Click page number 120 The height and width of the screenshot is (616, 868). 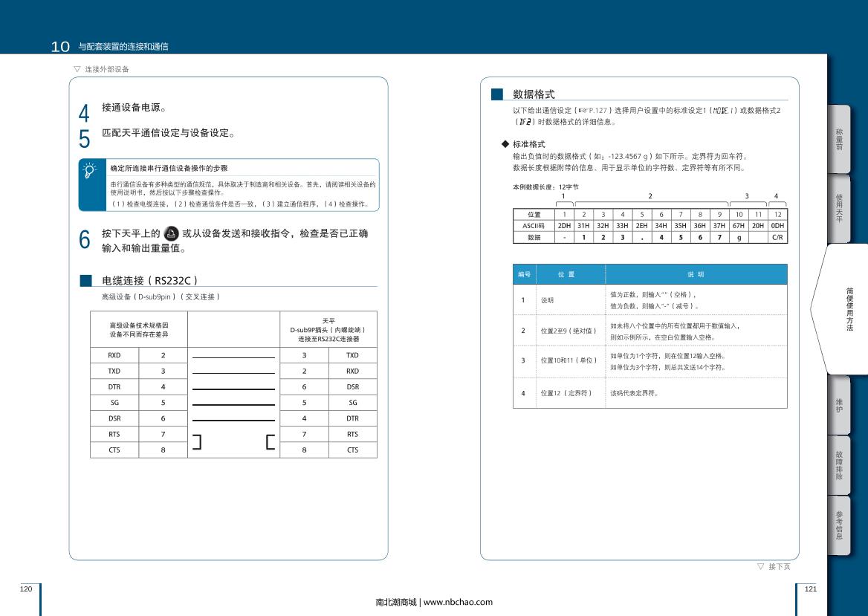[26, 589]
